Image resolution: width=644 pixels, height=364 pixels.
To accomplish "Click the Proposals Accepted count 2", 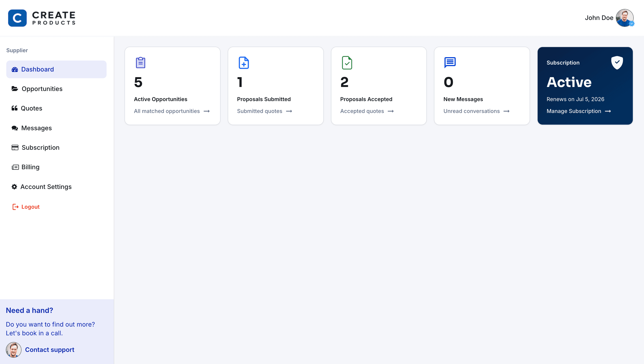I will [344, 82].
